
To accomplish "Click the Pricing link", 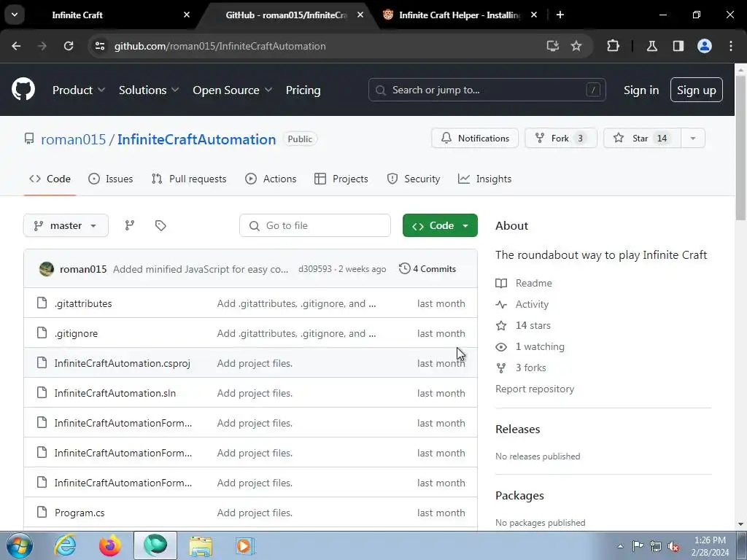I will (303, 90).
